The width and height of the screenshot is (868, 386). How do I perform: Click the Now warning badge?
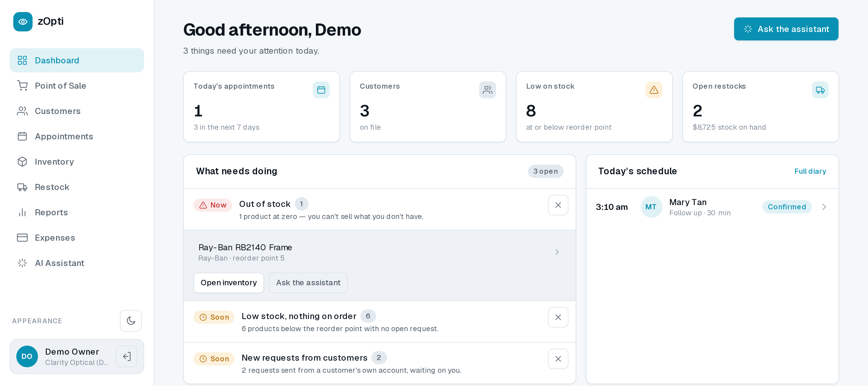213,205
